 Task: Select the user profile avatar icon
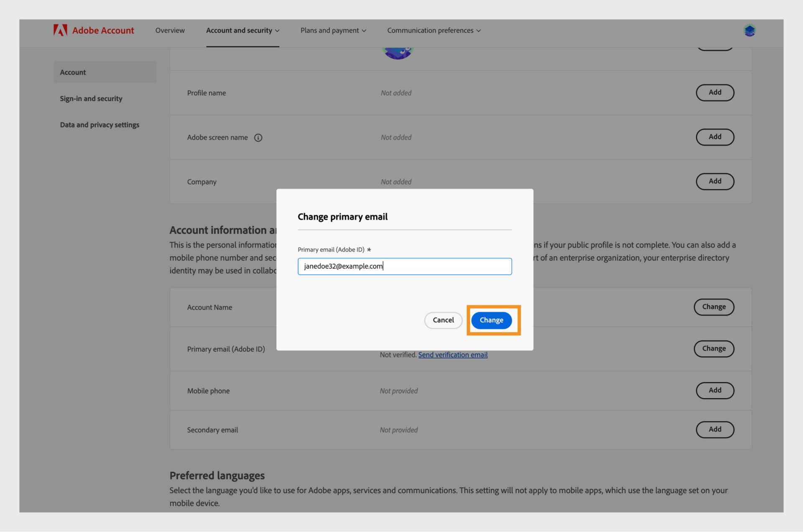point(749,30)
